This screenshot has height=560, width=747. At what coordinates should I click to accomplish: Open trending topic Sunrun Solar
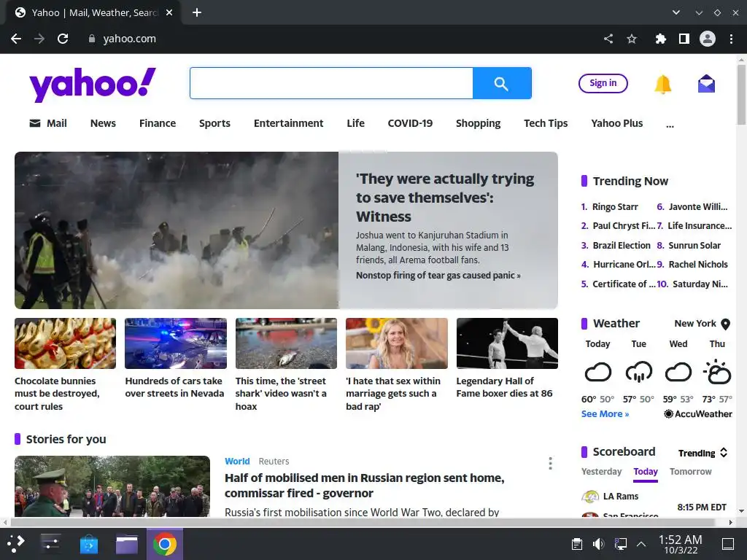pos(694,245)
